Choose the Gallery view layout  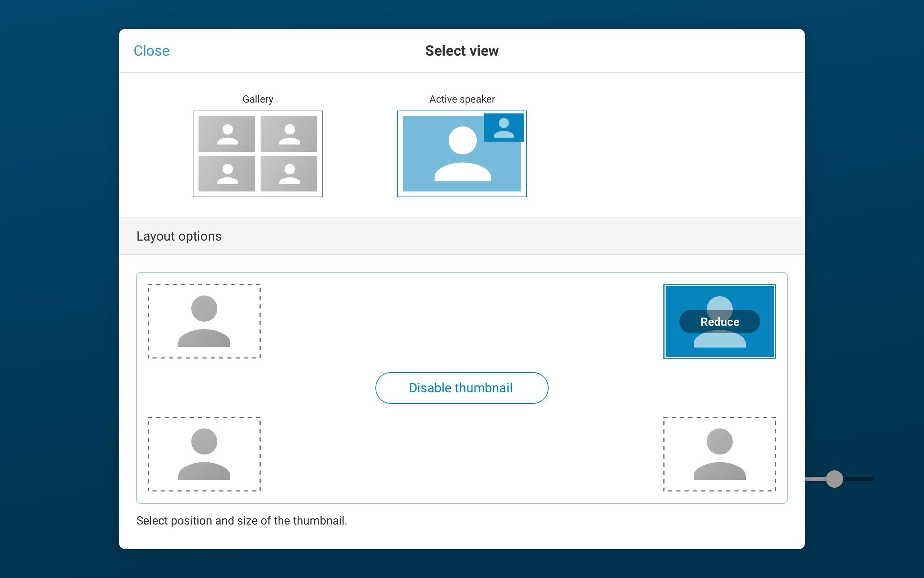[x=257, y=154]
